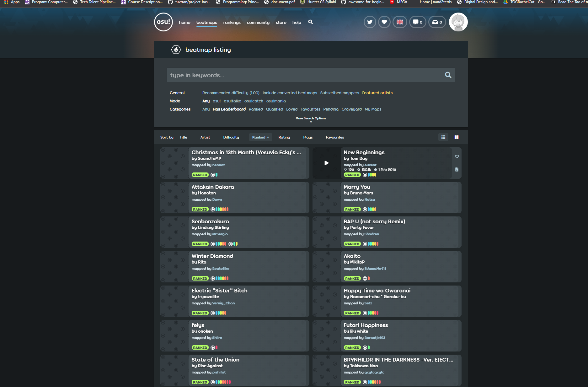Download the New Beginnings beatmap

point(457,170)
